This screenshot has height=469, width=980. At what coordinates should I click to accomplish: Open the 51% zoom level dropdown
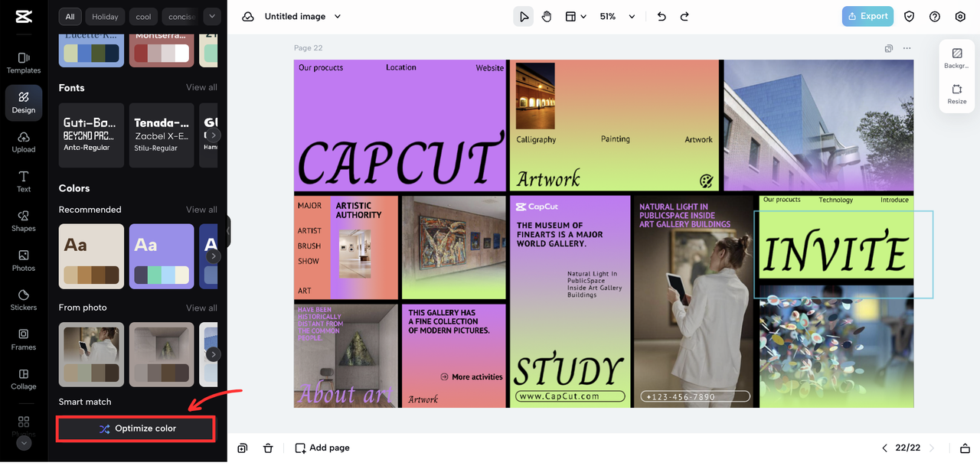tap(617, 17)
